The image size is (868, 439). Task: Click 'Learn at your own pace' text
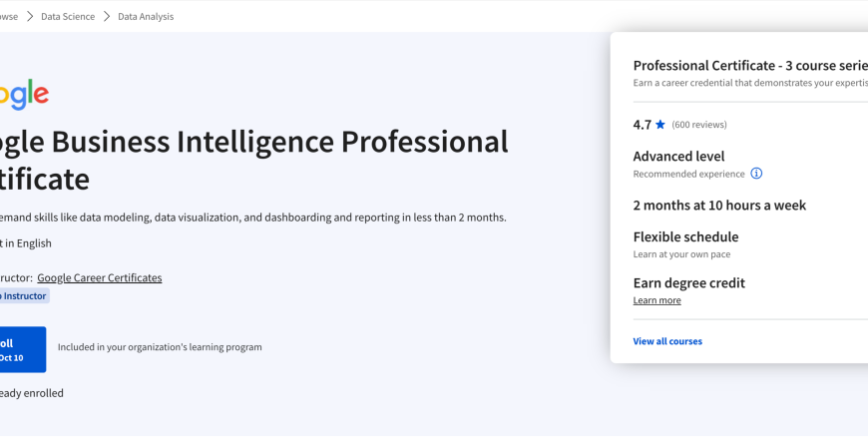tap(682, 254)
